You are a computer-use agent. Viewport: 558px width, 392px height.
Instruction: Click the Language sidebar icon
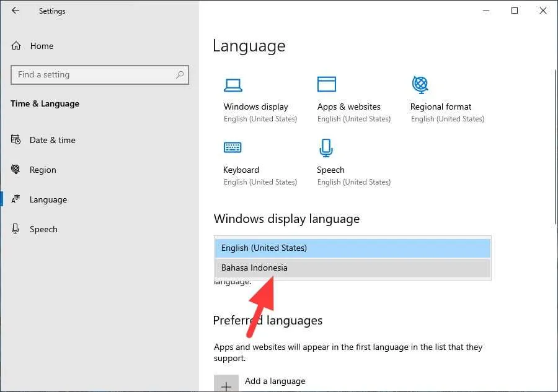[15, 199]
